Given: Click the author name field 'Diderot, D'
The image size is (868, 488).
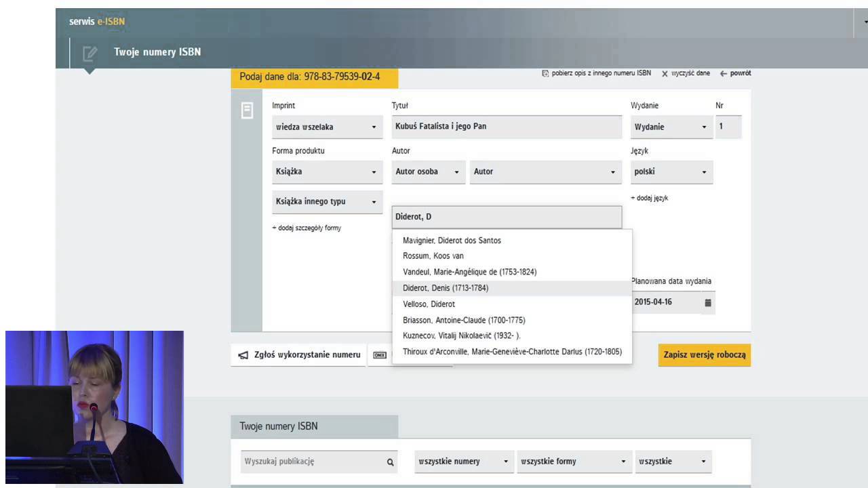Looking at the screenshot, I should 507,217.
